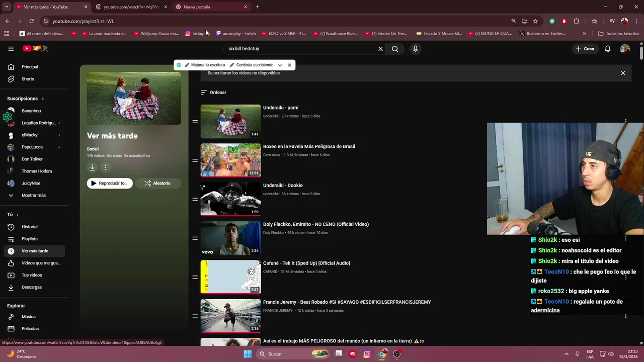644x362 pixels.
Task: Go back with browser back arrow
Action: pyautogui.click(x=8, y=21)
